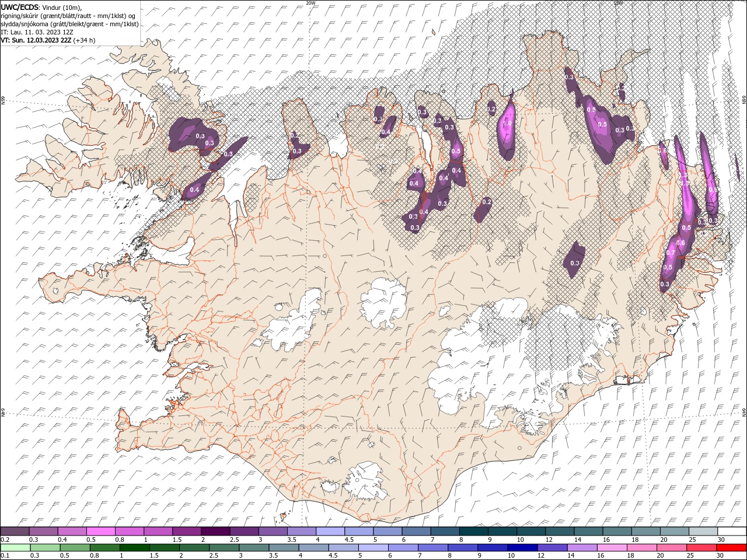
Task: Select the light pink 16 rain swatch
Action: [x=612, y=548]
